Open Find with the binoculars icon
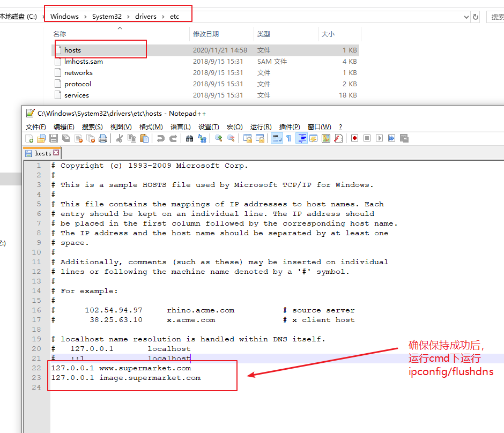 click(190, 138)
